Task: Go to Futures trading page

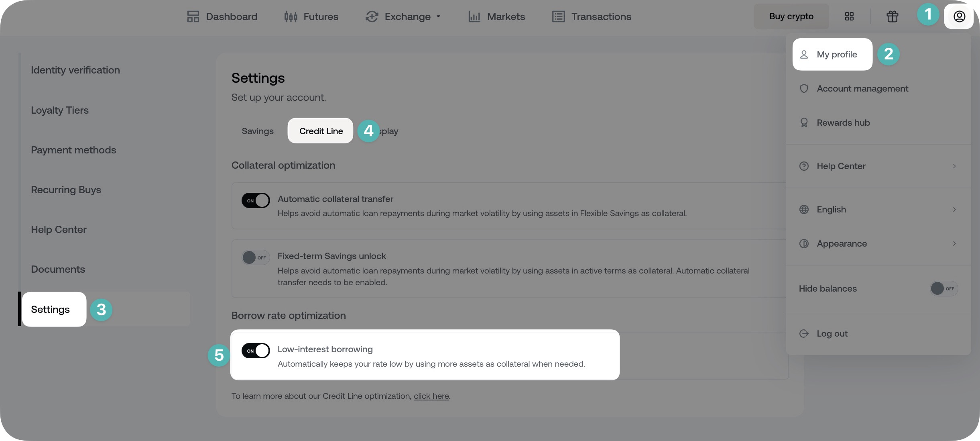Action: tap(311, 16)
